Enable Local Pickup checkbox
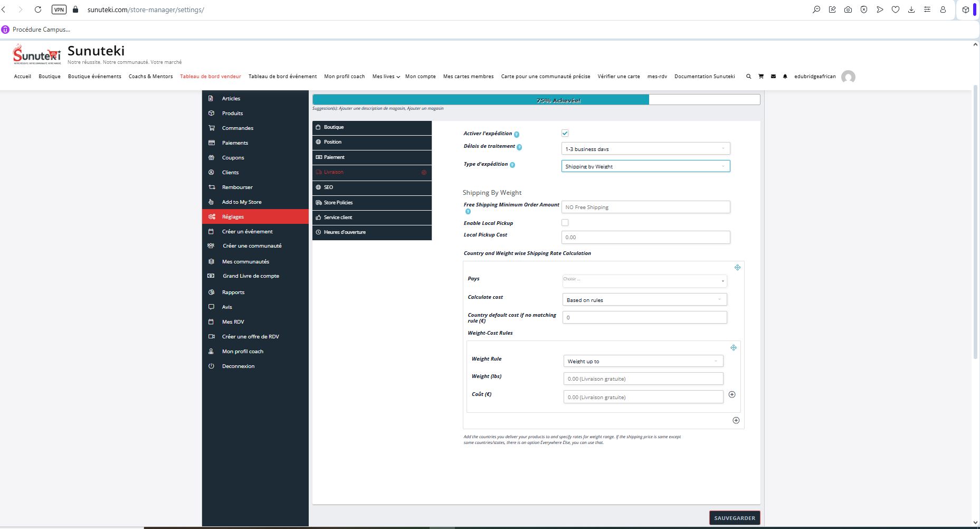 pyautogui.click(x=565, y=223)
